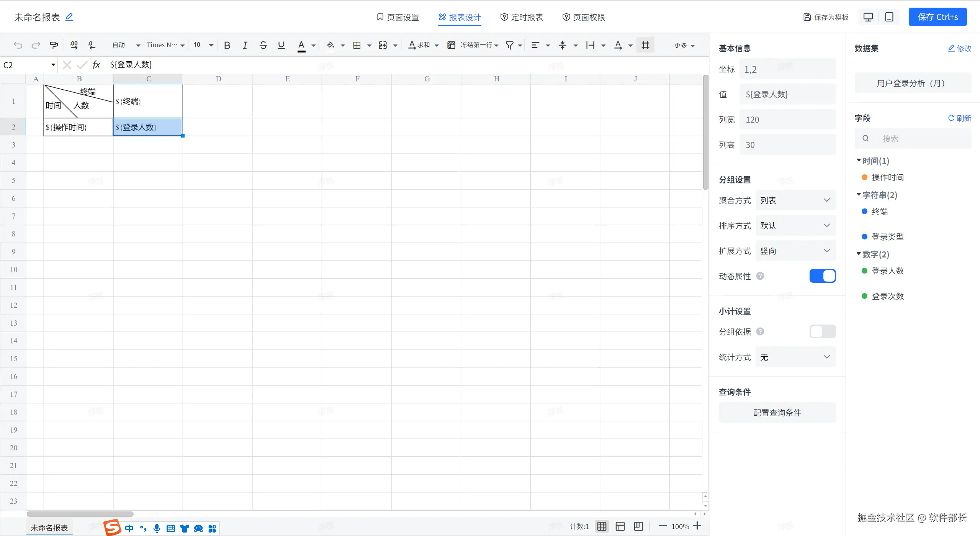Click the format painter icon
980x536 pixels.
54,45
